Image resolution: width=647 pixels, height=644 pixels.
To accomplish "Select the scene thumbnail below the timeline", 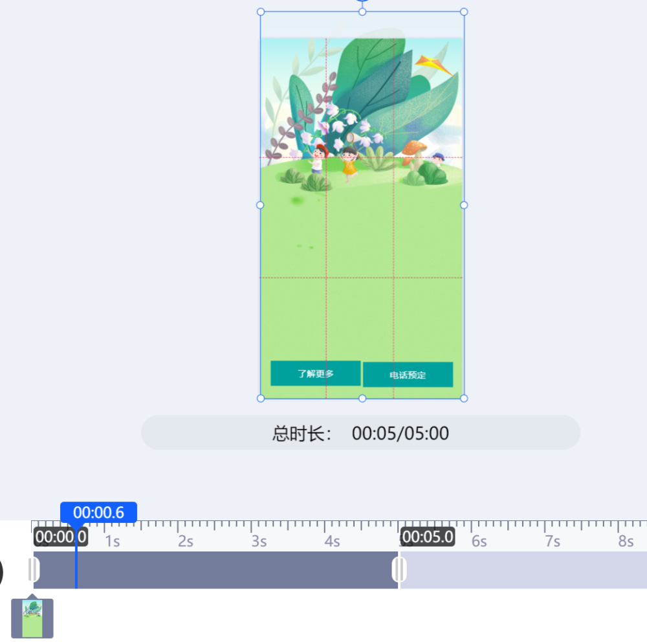I will click(32, 618).
